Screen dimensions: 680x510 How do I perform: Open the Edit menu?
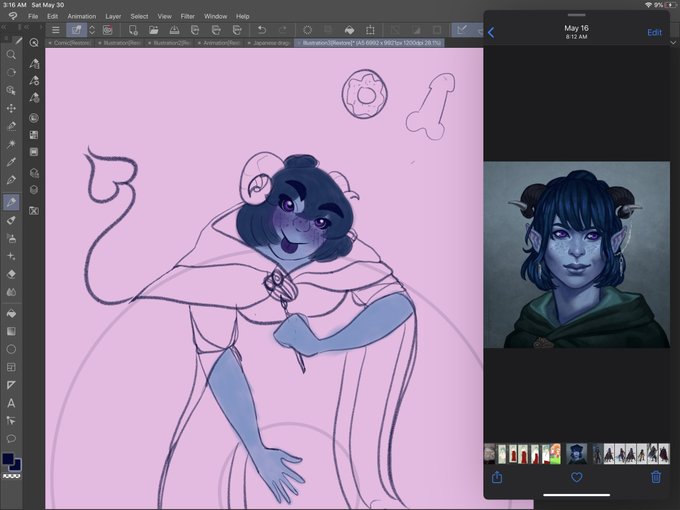click(x=52, y=16)
